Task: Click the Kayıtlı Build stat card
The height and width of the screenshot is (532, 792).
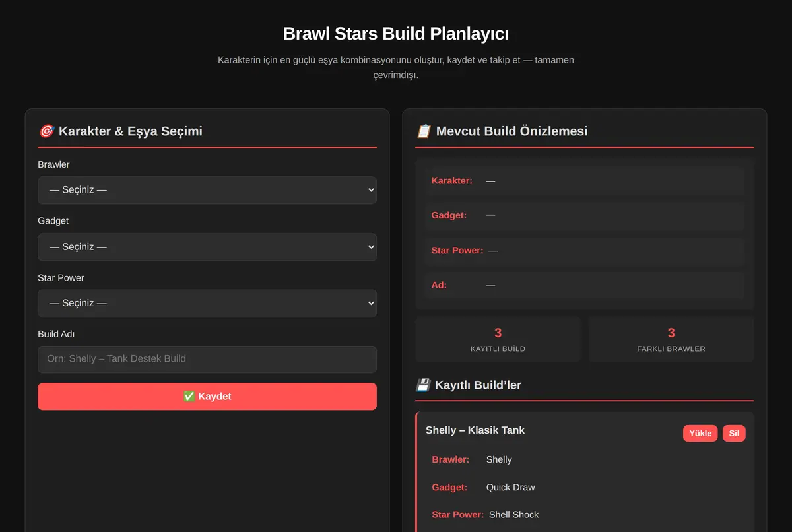Action: tap(498, 339)
